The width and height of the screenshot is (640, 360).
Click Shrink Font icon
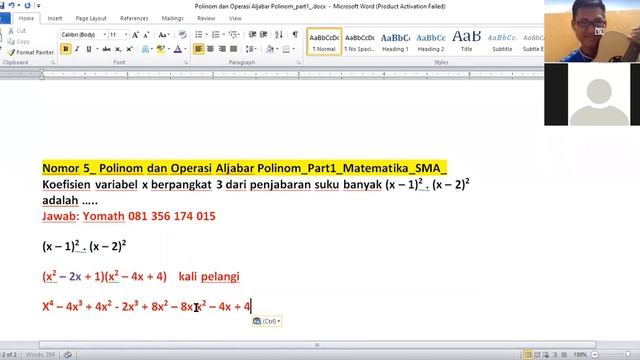[x=146, y=35]
